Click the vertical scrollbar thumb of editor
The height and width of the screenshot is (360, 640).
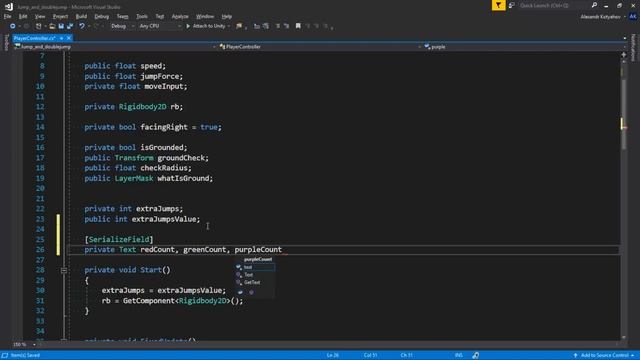[624, 114]
